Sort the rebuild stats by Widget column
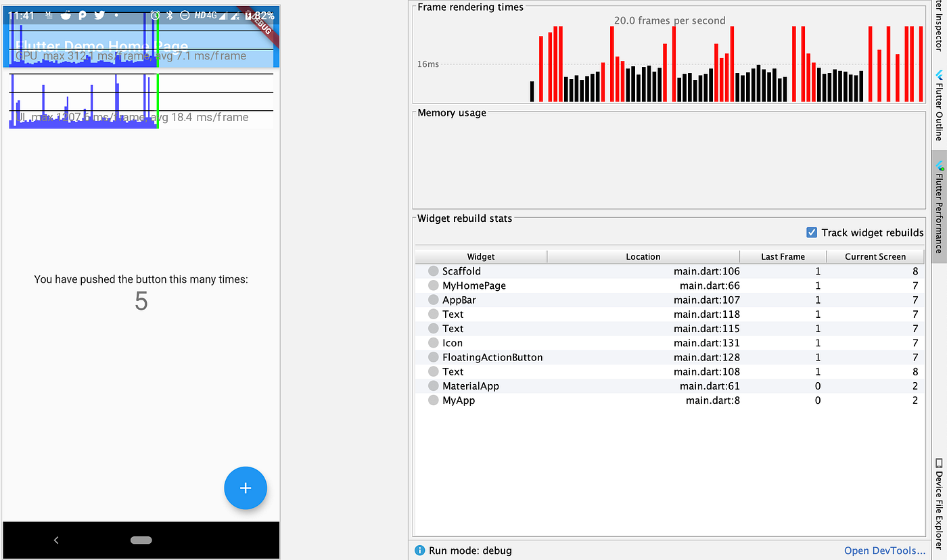 (480, 256)
